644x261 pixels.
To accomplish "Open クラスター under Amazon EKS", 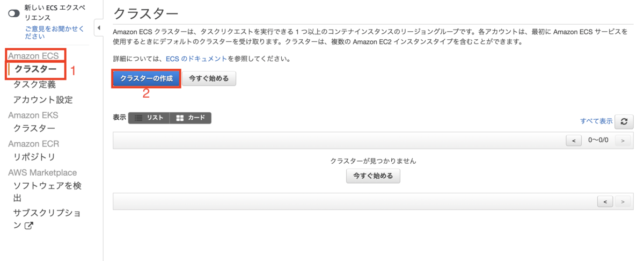I will tap(34, 128).
